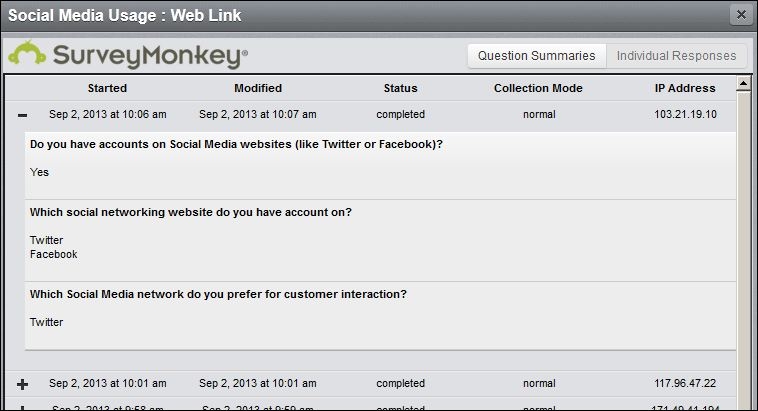Expand the 10:01 am response row
The width and height of the screenshot is (758, 411).
pyautogui.click(x=22, y=384)
